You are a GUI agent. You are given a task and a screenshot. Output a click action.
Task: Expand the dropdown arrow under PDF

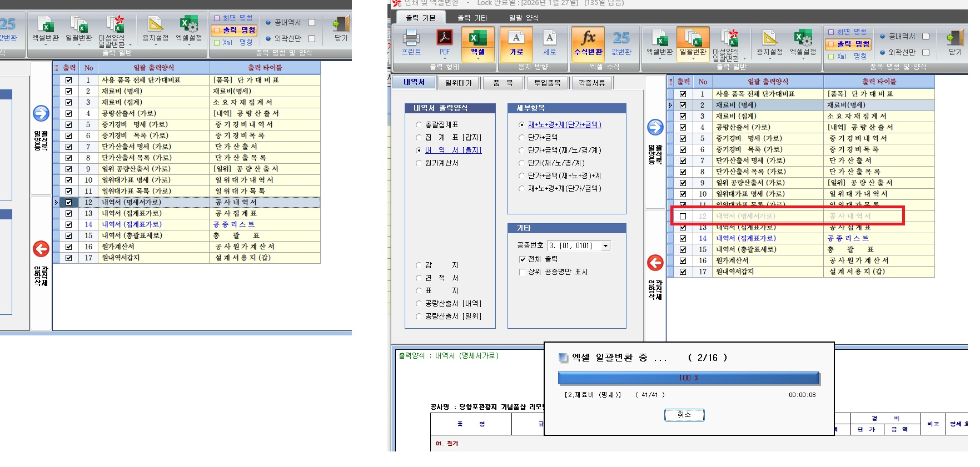pyautogui.click(x=444, y=58)
